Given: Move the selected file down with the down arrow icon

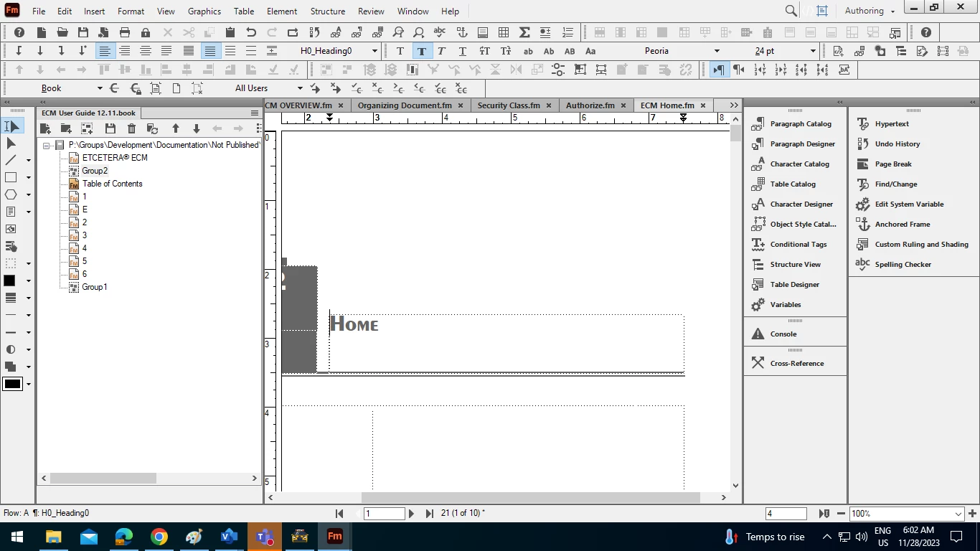Looking at the screenshot, I should 196,128.
